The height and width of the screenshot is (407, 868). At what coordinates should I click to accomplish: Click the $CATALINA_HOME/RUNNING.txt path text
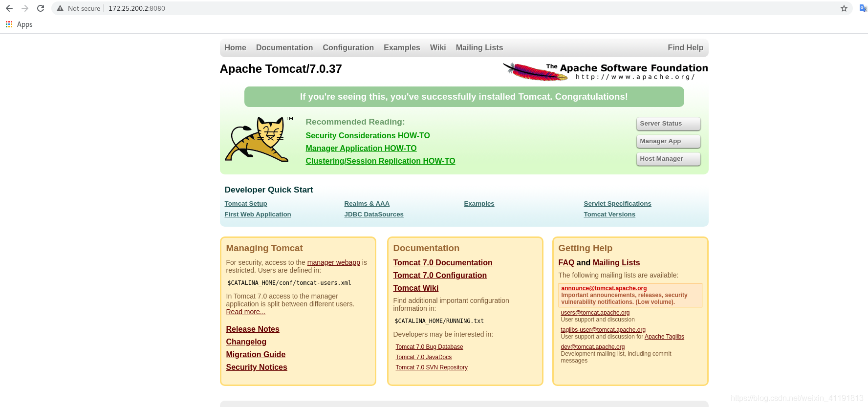439,321
